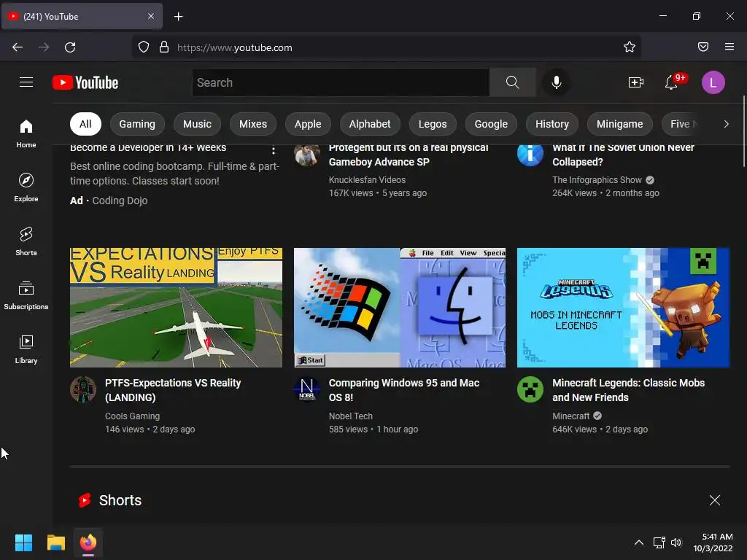This screenshot has height=560, width=747.
Task: Open Windows 95 vs Mac OS thumbnail
Action: click(x=399, y=307)
